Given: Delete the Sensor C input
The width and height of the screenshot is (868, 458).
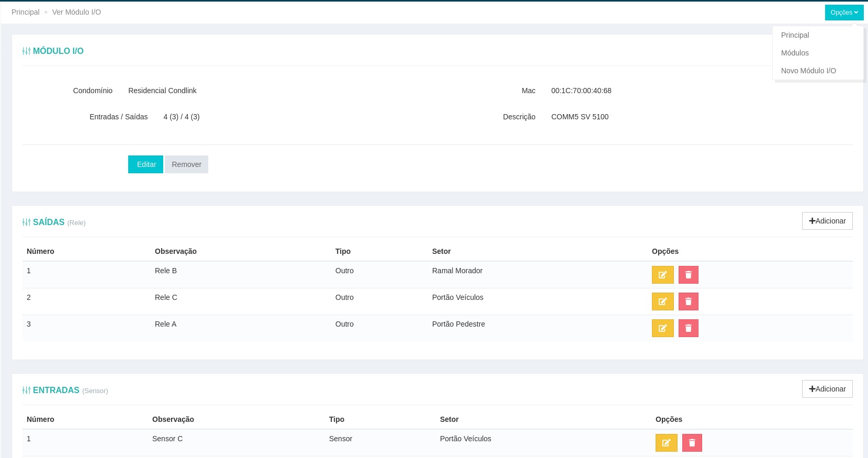Looking at the screenshot, I should point(692,443).
